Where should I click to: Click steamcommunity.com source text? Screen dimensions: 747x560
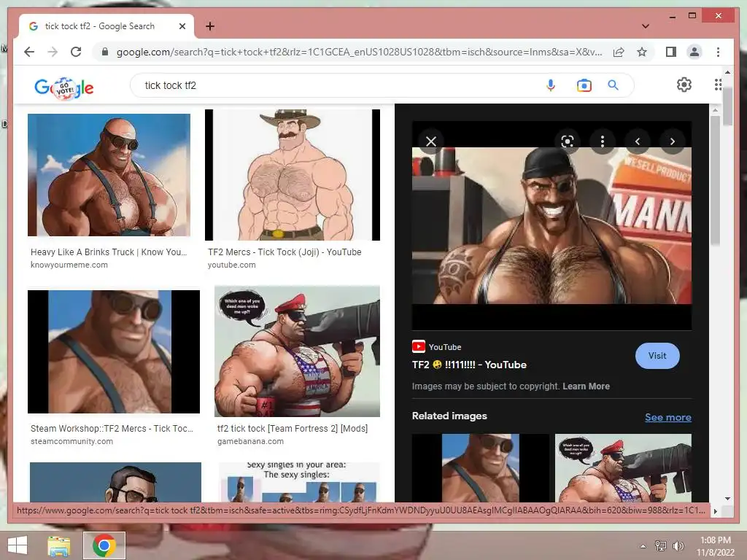pos(72,441)
